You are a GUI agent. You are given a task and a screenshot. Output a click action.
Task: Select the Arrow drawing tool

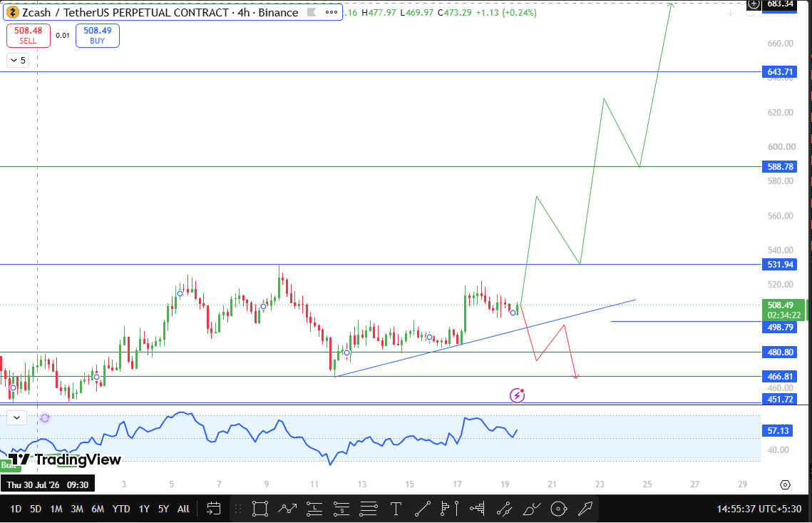click(x=585, y=509)
